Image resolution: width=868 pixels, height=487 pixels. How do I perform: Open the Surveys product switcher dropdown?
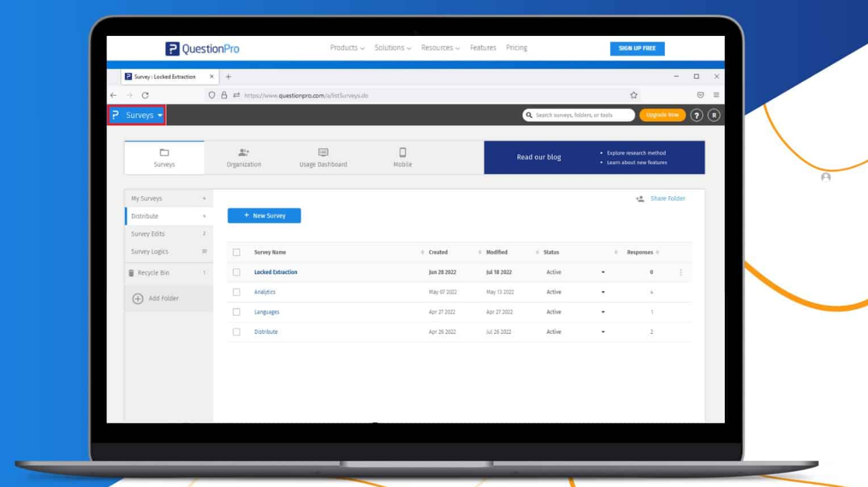coord(137,115)
